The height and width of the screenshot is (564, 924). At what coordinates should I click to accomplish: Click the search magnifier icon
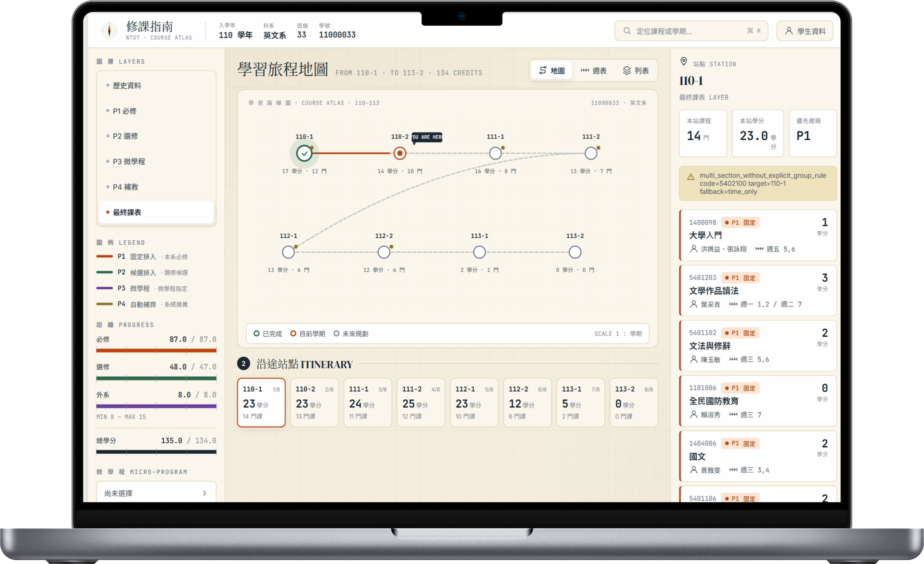point(627,31)
